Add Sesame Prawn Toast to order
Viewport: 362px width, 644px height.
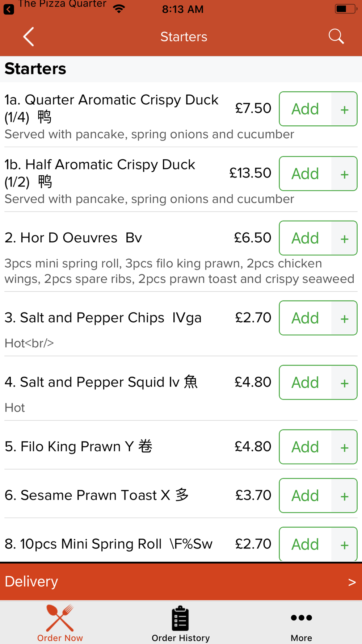[x=305, y=495]
